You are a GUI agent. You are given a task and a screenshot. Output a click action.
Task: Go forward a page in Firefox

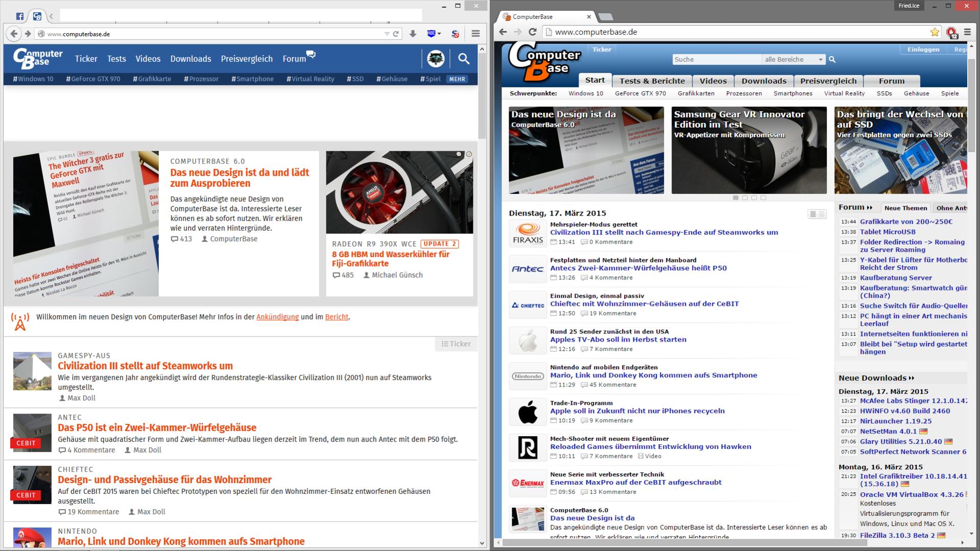pos(28,34)
